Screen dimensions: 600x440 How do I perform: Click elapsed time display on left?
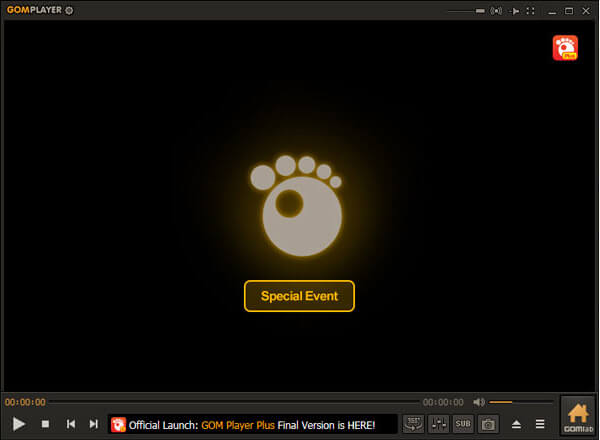(25, 402)
